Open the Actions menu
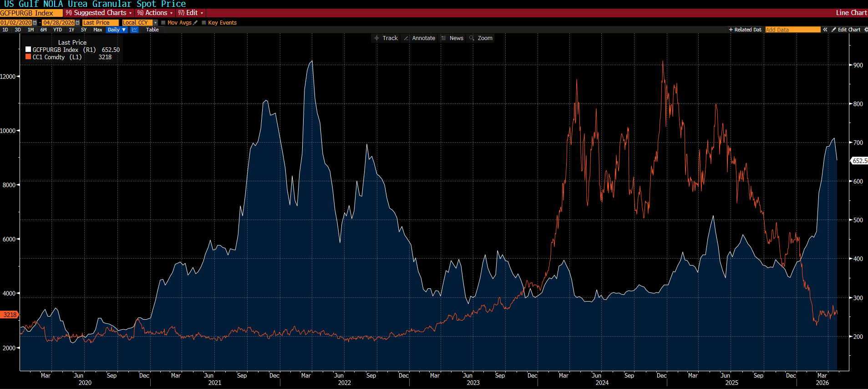This screenshot has width=868, height=389. coord(155,13)
